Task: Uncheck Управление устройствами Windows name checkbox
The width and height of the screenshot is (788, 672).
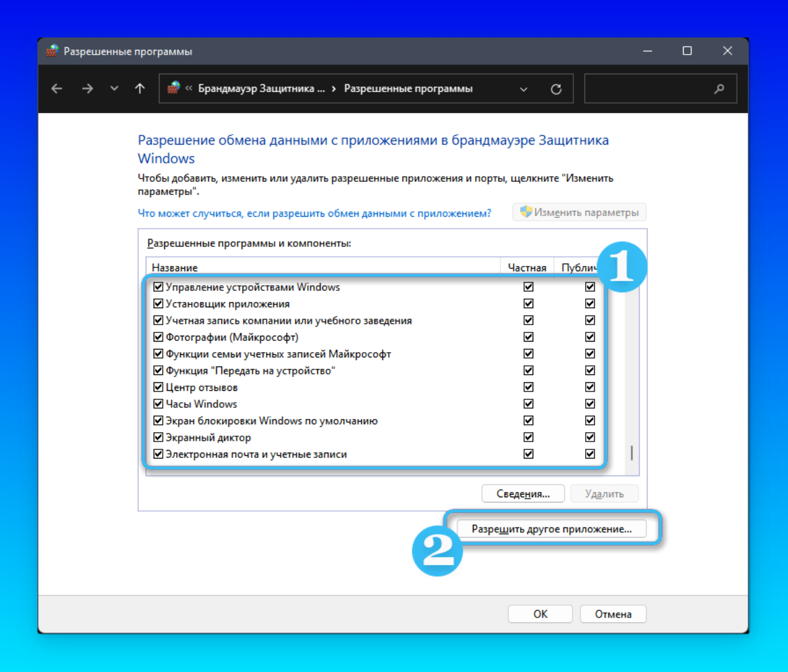Action: (158, 287)
